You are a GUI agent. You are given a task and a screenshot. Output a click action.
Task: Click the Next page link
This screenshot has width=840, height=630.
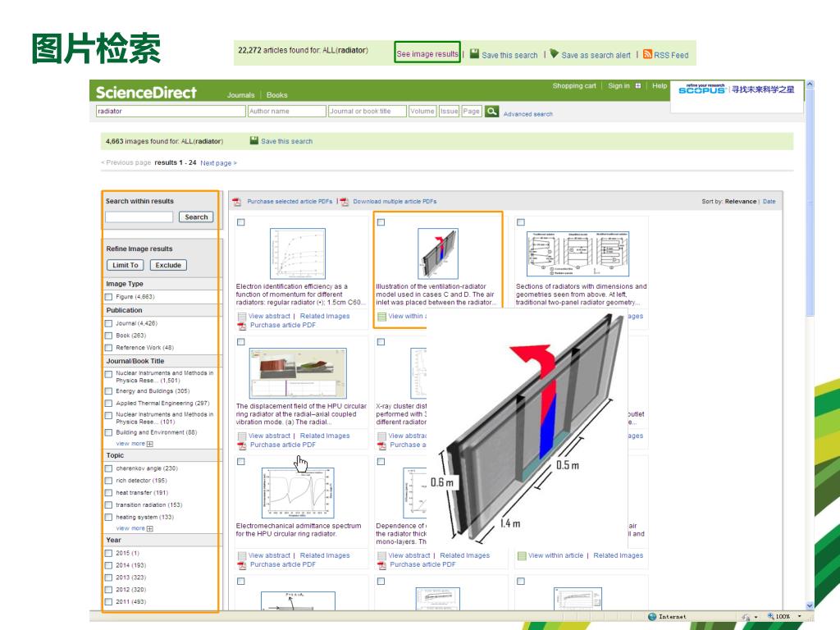pyautogui.click(x=218, y=163)
